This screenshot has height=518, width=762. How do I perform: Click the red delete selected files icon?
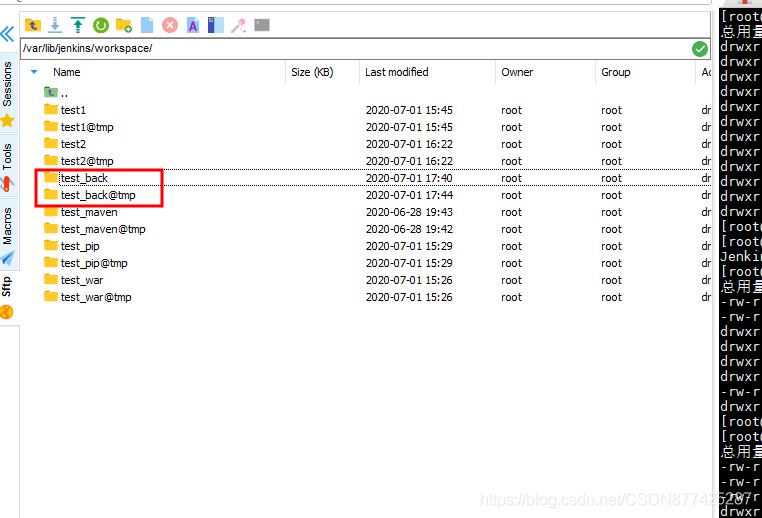tap(170, 25)
